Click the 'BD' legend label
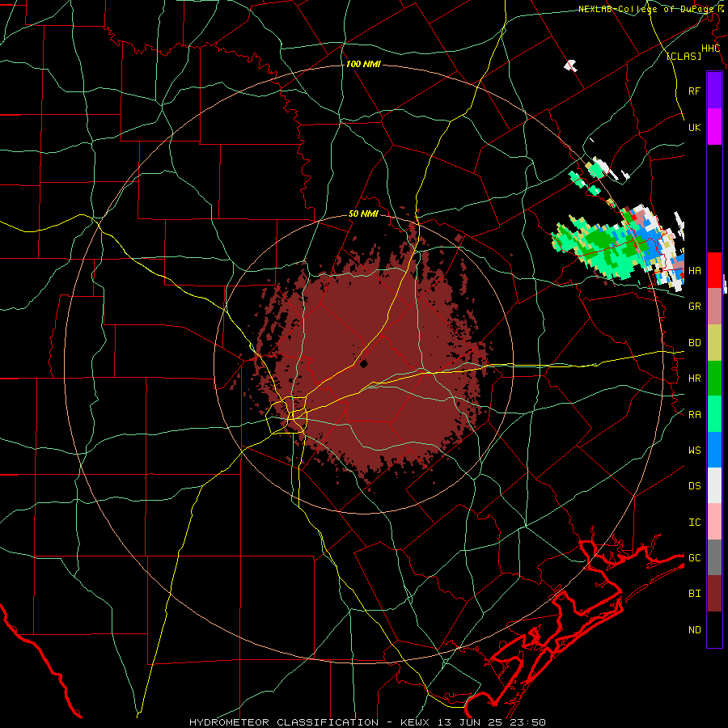This screenshot has width=728, height=728. coord(694,343)
